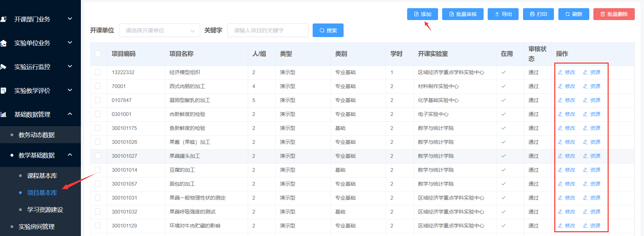Expand the 开课部门业务 sidebar menu
The width and height of the screenshot is (644, 236).
click(x=40, y=19)
